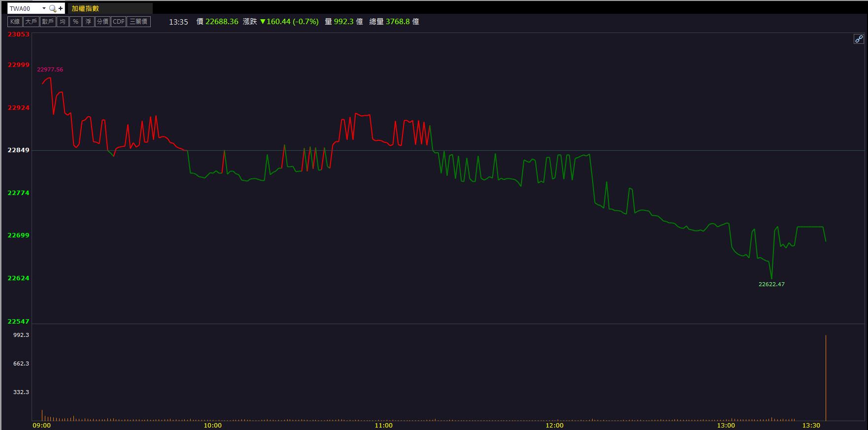Click the 22624 price axis label
Screen dimensions: 868x430
pos(19,278)
